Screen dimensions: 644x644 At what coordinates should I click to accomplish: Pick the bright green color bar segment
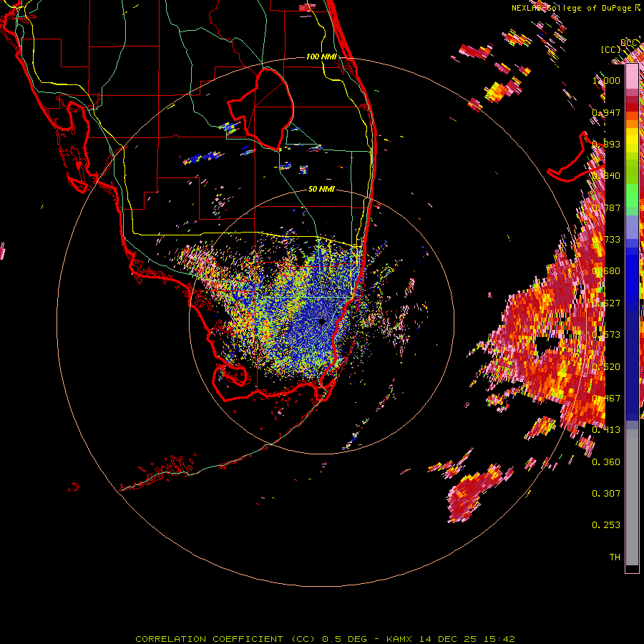[x=632, y=195]
